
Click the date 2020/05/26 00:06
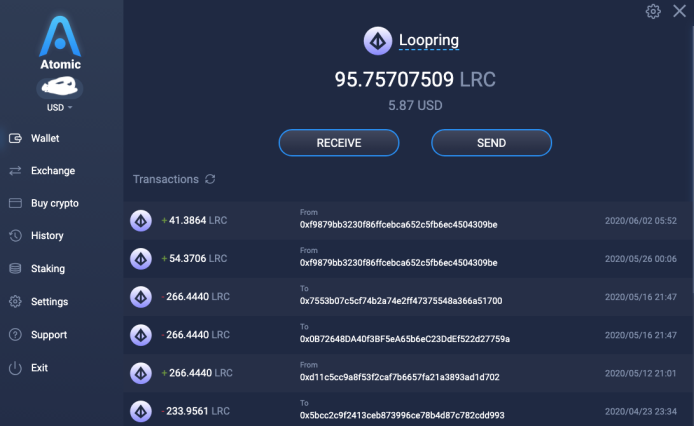(x=640, y=259)
